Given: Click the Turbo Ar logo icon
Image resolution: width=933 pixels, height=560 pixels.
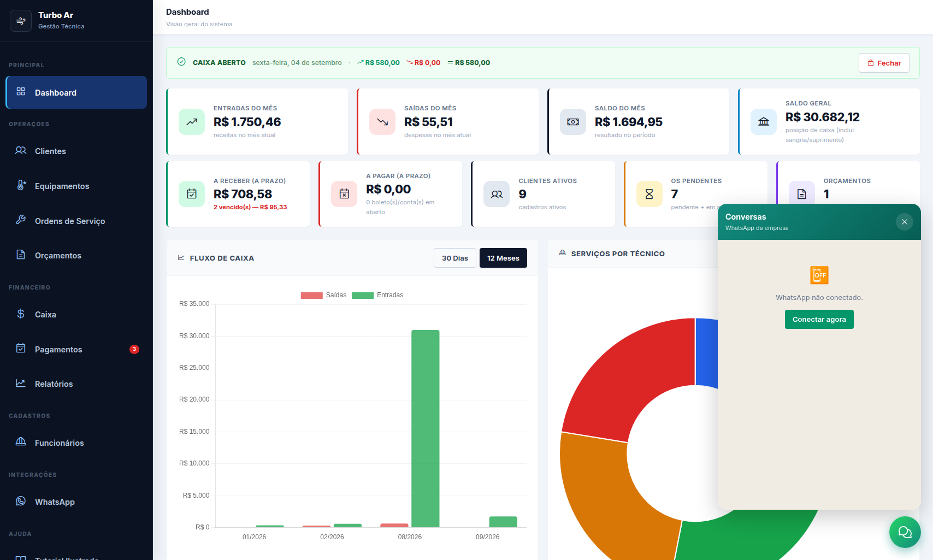Looking at the screenshot, I should coord(21,21).
